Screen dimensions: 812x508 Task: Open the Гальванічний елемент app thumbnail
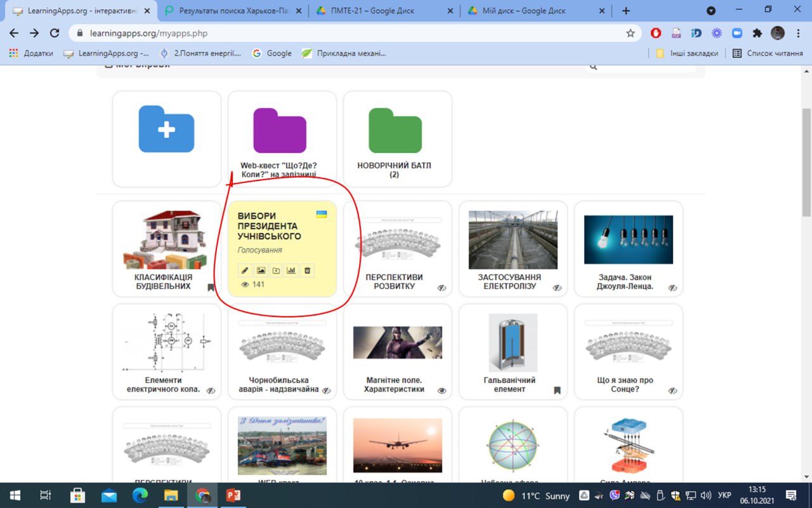pos(513,343)
